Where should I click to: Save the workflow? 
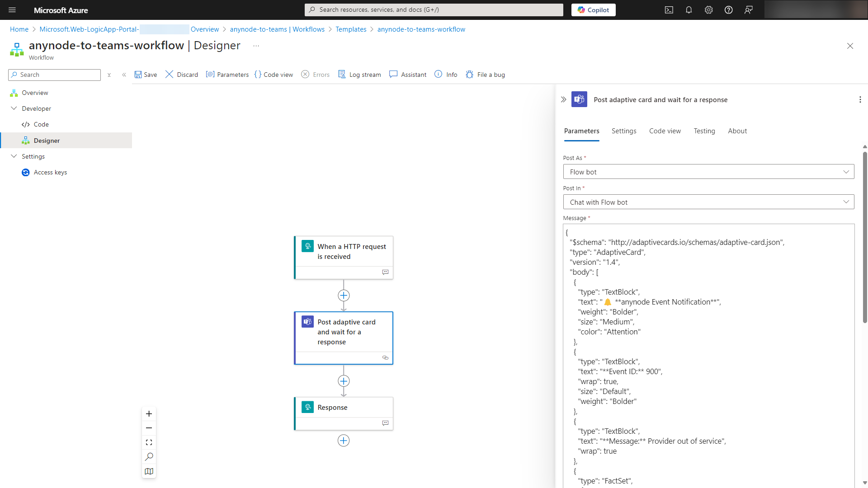pos(146,75)
